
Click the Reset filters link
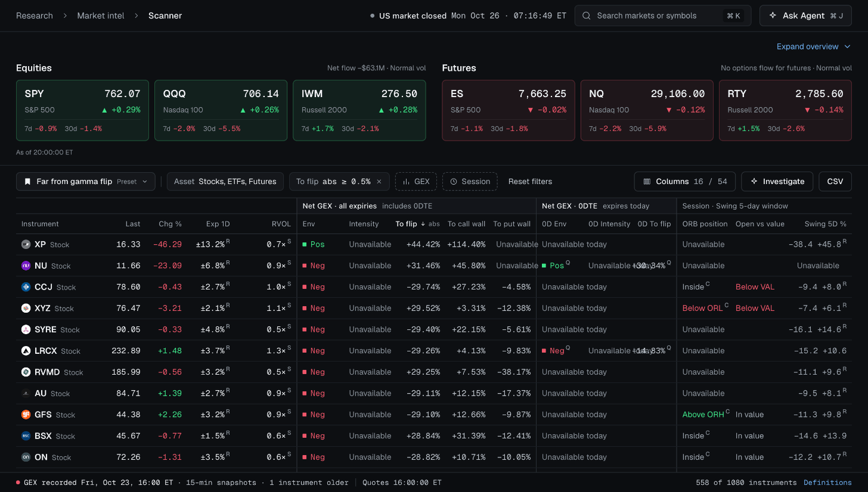pyautogui.click(x=530, y=182)
